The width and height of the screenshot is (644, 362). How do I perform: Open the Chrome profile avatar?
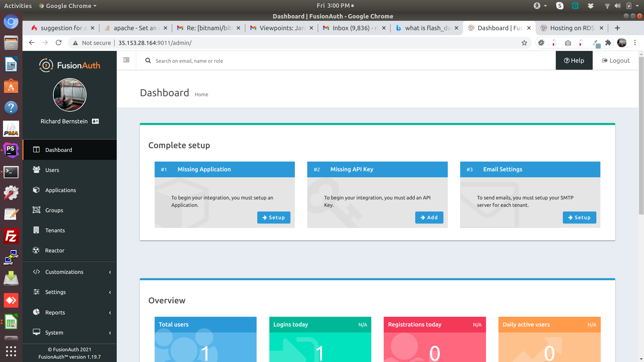click(x=622, y=43)
